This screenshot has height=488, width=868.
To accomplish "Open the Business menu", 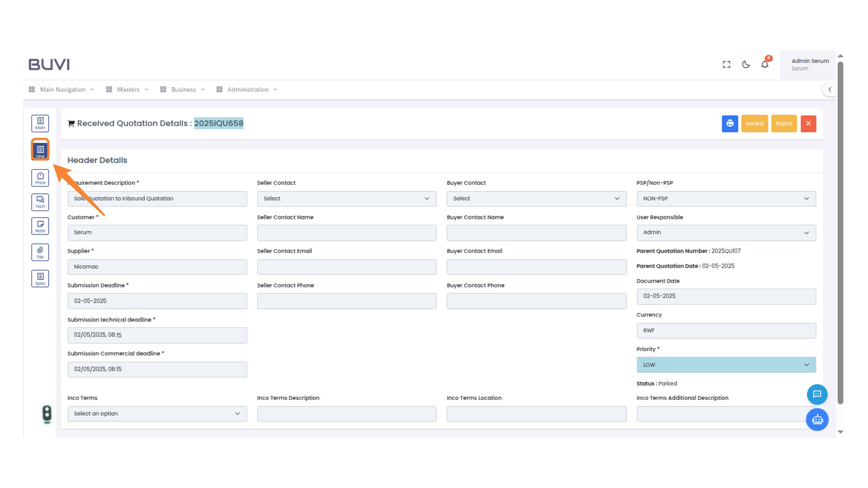I will coord(183,89).
